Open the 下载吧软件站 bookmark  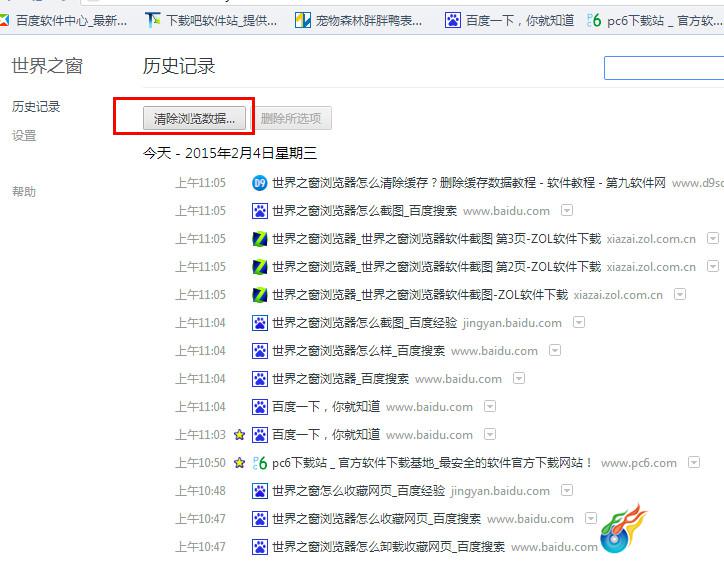pos(211,20)
